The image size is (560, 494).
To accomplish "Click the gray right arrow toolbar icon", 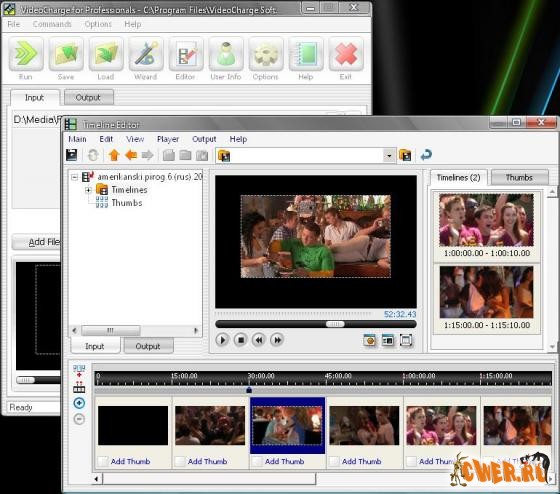I will point(147,155).
